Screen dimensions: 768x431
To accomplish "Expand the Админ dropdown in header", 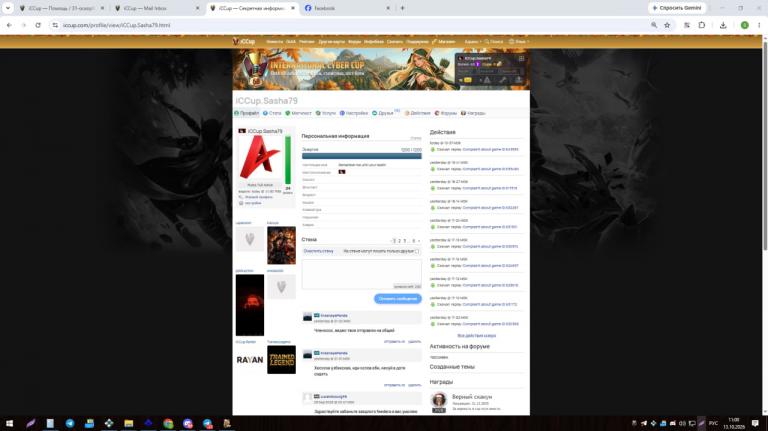I will (x=473, y=42).
